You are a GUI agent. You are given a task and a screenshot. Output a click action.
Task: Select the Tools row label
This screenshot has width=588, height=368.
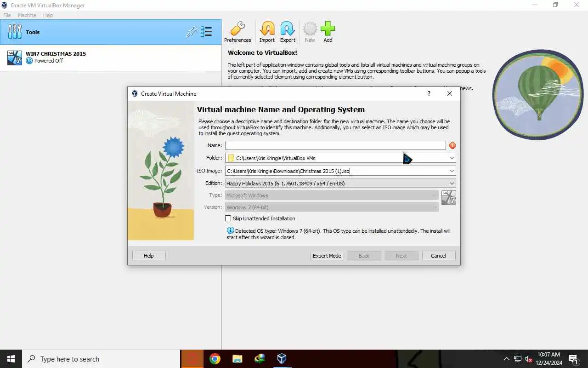coord(33,32)
